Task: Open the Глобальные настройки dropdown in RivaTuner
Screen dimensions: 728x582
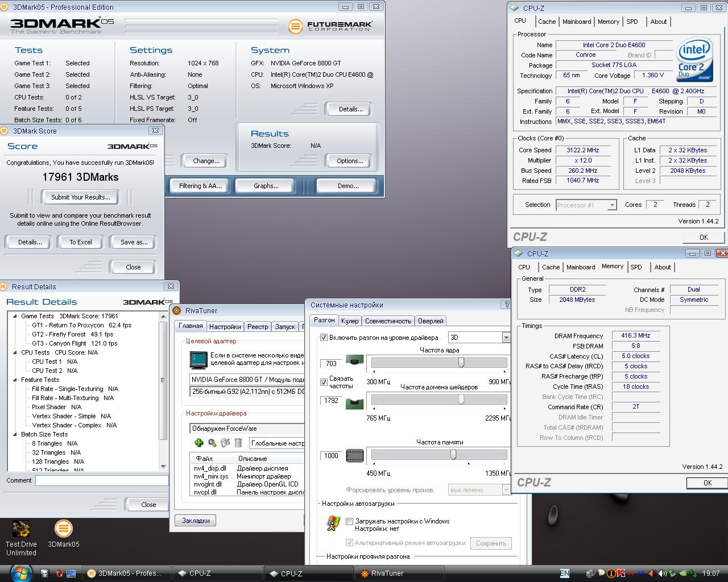Action: [277, 443]
